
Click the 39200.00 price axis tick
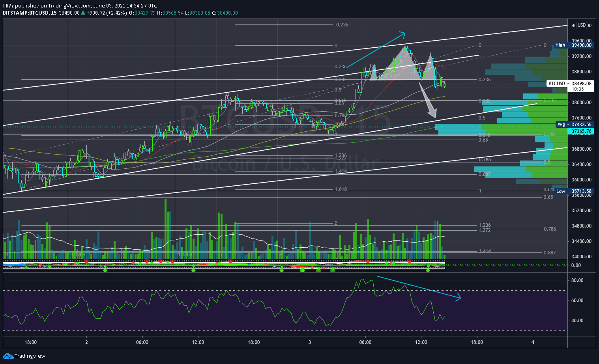(x=582, y=56)
